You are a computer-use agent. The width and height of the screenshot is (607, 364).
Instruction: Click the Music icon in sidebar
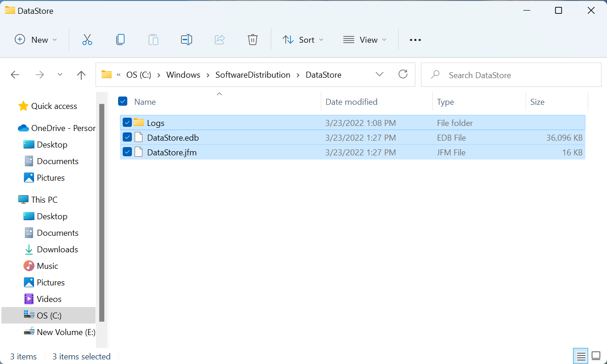tap(29, 266)
